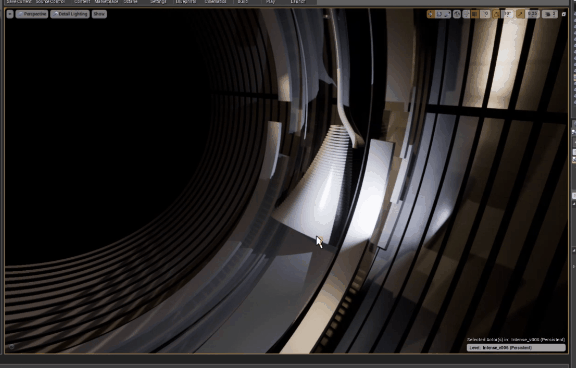Screen dimensions: 576x368
Task: Select the rotate gizmo tool
Action: [x=439, y=14]
